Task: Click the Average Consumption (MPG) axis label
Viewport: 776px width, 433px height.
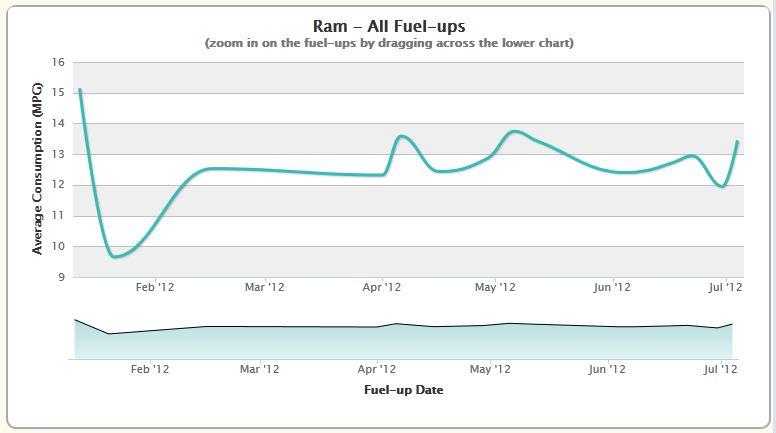Action: click(37, 169)
